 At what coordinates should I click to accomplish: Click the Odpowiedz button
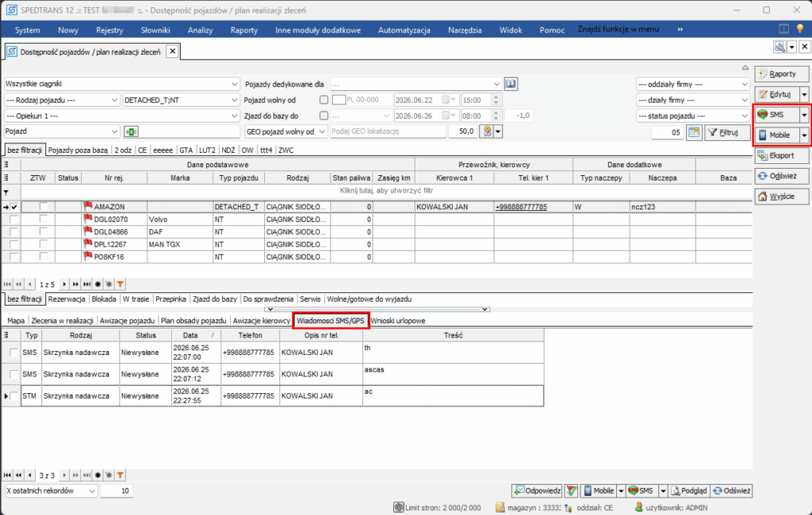(x=537, y=490)
